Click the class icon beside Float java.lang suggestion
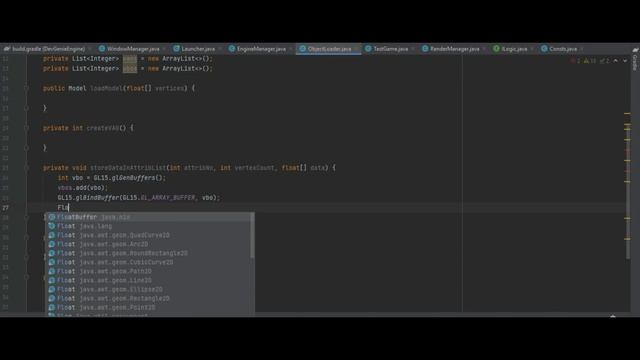The height and width of the screenshot is (360, 640). (52, 226)
